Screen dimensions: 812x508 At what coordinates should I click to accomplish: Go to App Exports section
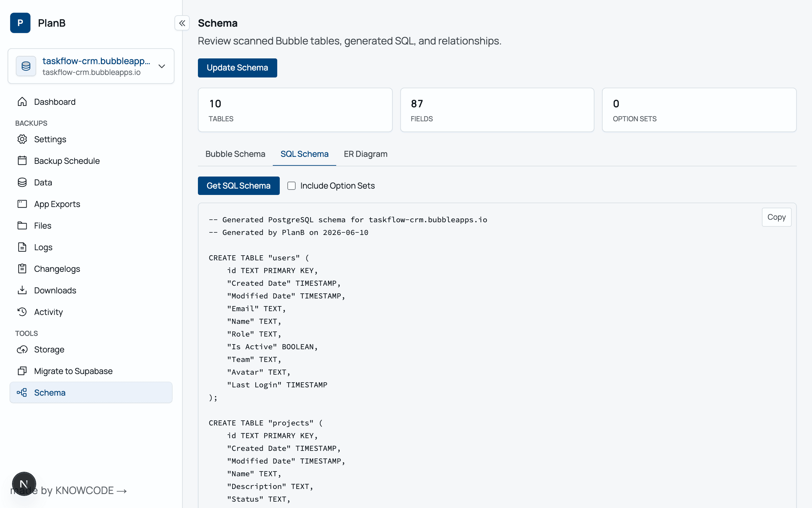tap(91, 204)
